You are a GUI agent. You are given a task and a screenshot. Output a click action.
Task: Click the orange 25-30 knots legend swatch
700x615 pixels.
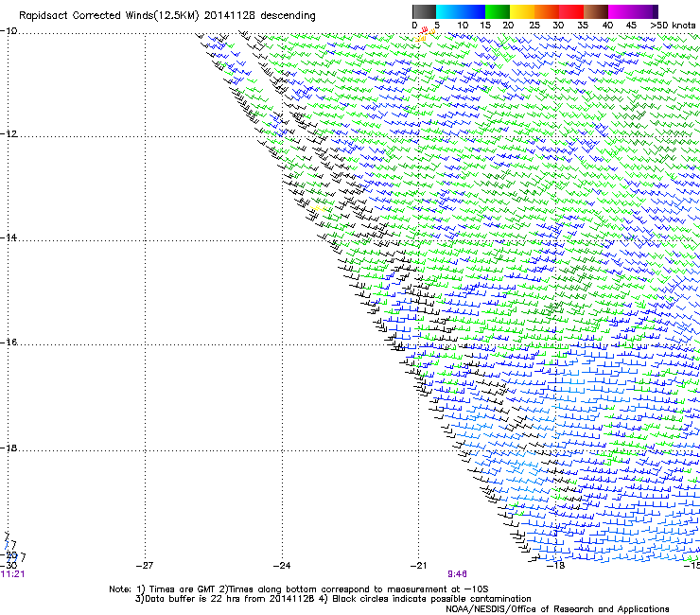click(547, 11)
